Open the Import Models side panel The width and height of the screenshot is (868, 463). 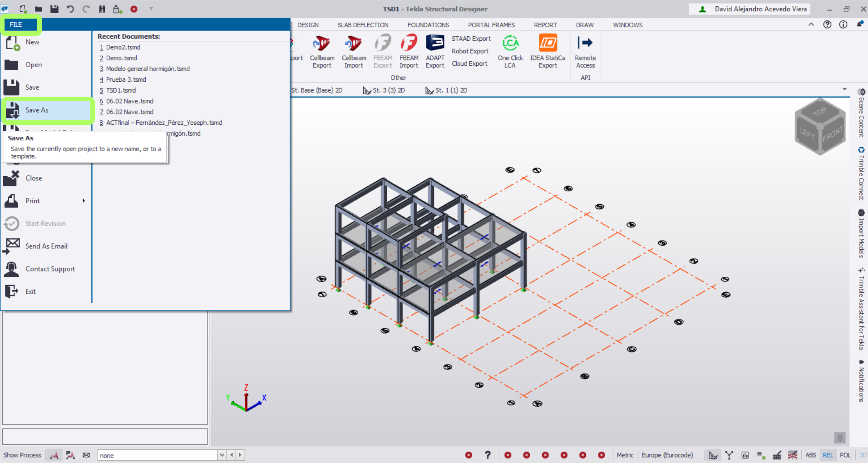[x=861, y=233]
